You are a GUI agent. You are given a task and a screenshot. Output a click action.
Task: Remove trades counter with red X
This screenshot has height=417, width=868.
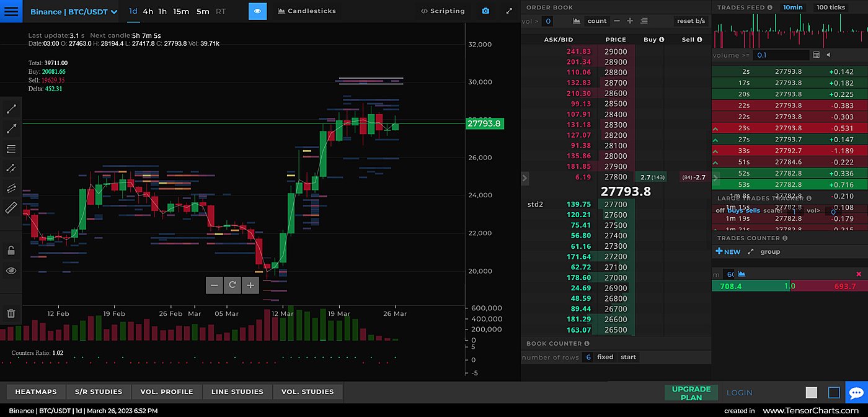[x=859, y=274]
